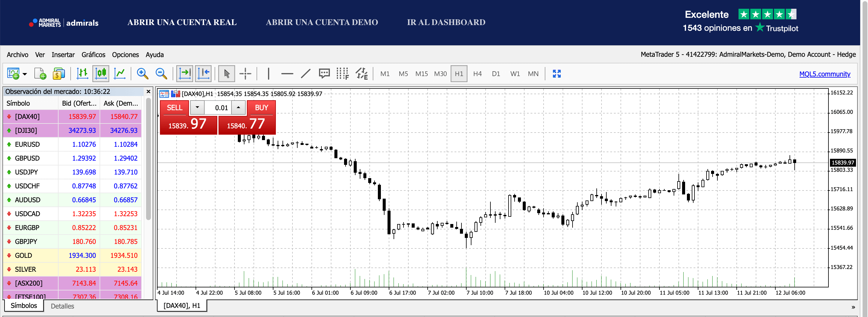Increase the trade volume with up arrow
This screenshot has width=868, height=317.
click(238, 107)
